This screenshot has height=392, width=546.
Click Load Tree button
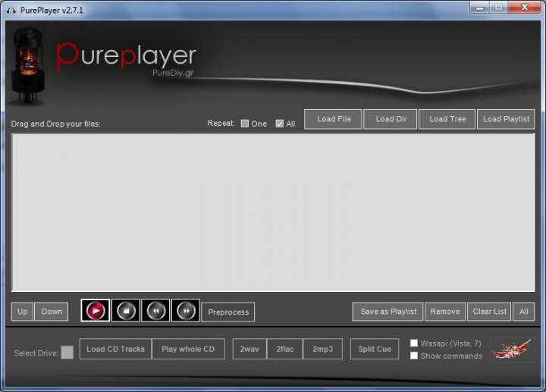coord(447,119)
